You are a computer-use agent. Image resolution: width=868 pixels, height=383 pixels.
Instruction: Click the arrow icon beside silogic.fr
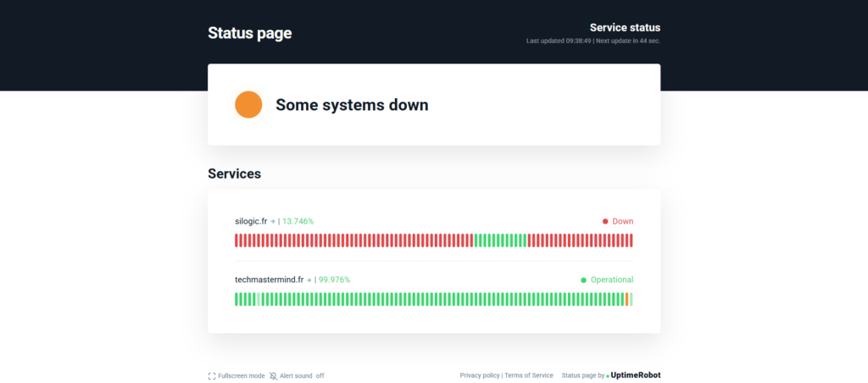pyautogui.click(x=272, y=221)
